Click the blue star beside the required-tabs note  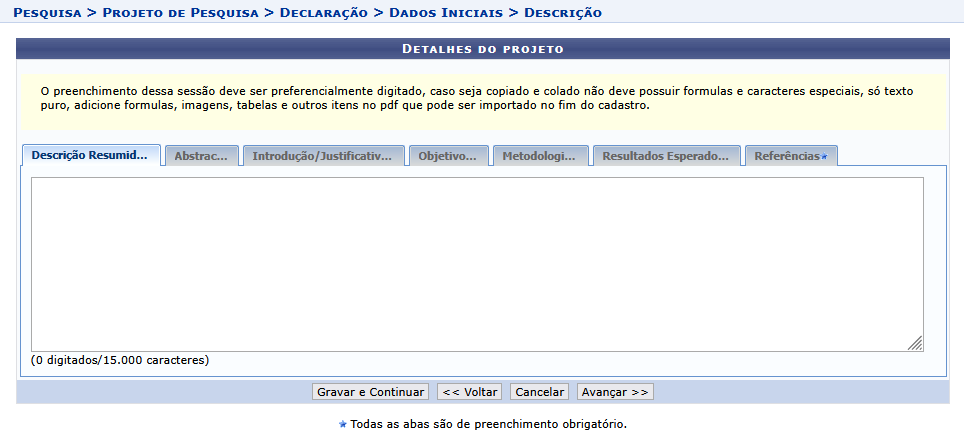[342, 424]
